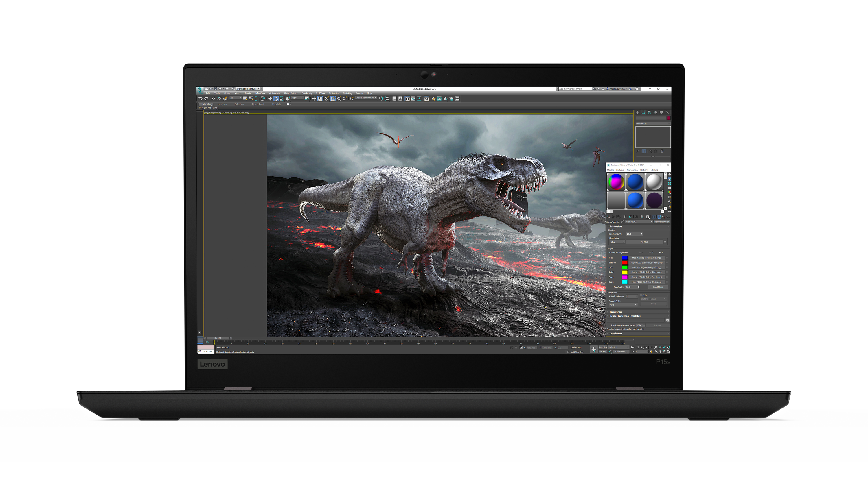
Task: Click the No Map button
Action: [x=645, y=242]
